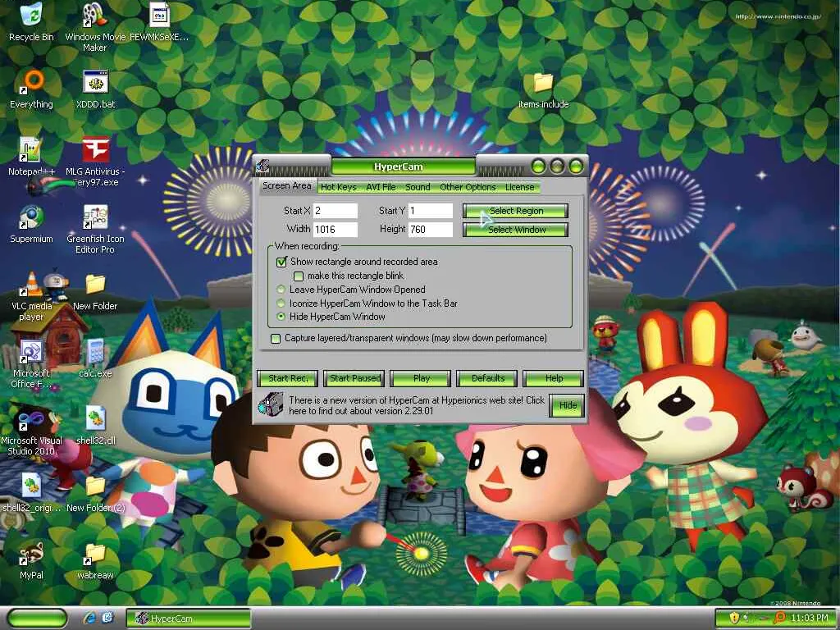This screenshot has height=630, width=840.
Task: Open the green Start menu button
Action: 38,619
